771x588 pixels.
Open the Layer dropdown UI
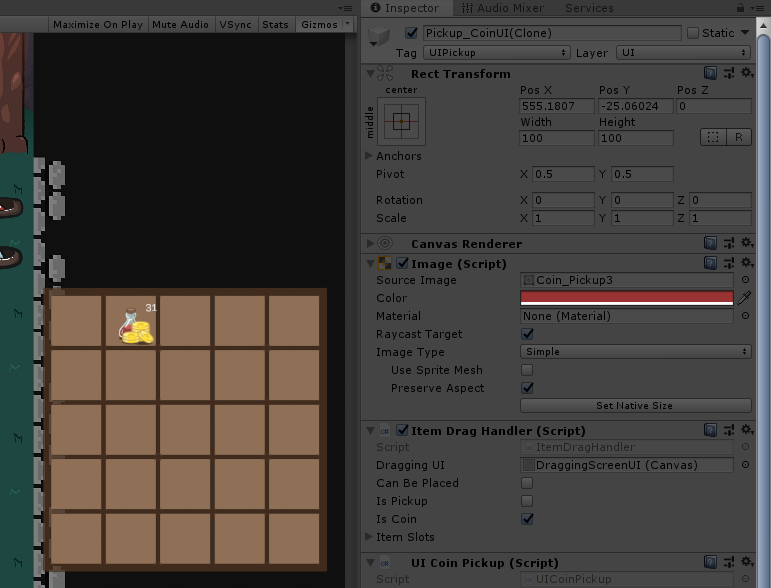pyautogui.click(x=683, y=53)
